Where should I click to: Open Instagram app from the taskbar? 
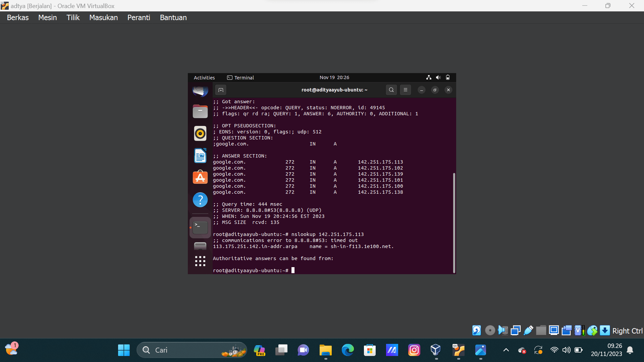click(x=414, y=350)
